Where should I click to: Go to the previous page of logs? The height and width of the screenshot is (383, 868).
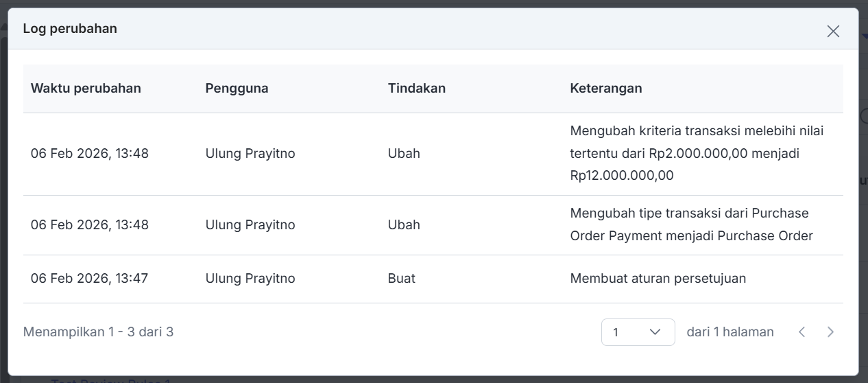point(801,332)
